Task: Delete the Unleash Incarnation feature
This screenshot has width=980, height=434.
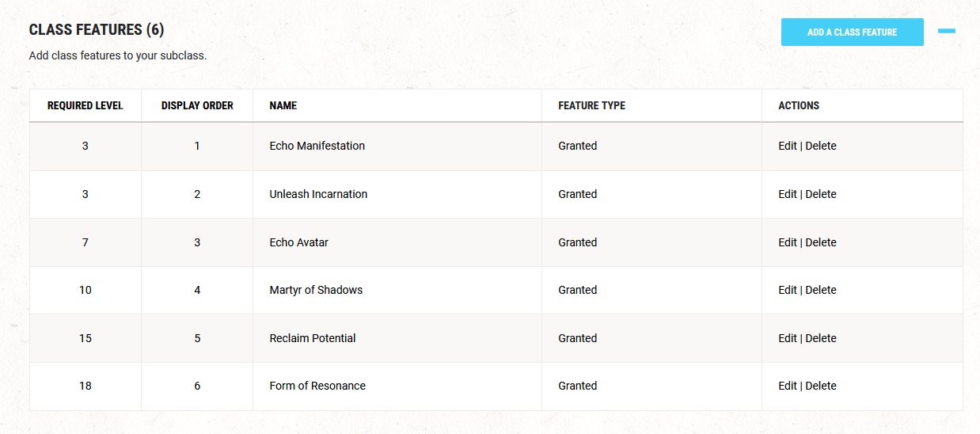Action: pos(821,194)
